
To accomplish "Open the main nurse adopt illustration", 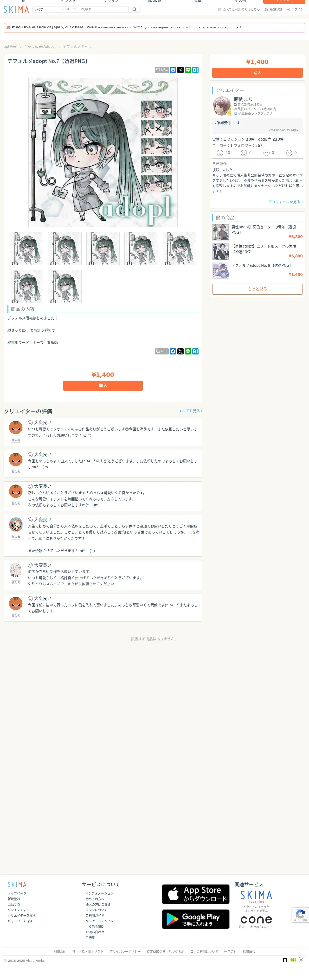I will point(103,152).
